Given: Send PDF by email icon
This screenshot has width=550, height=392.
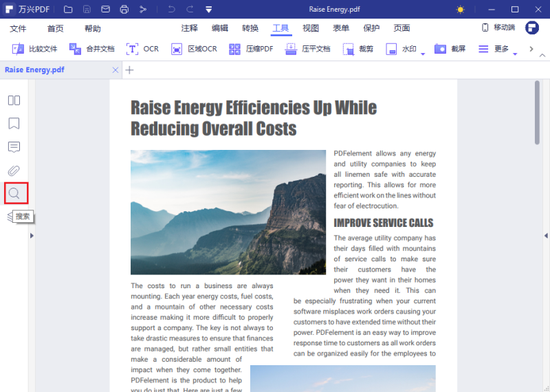Looking at the screenshot, I should [105, 10].
